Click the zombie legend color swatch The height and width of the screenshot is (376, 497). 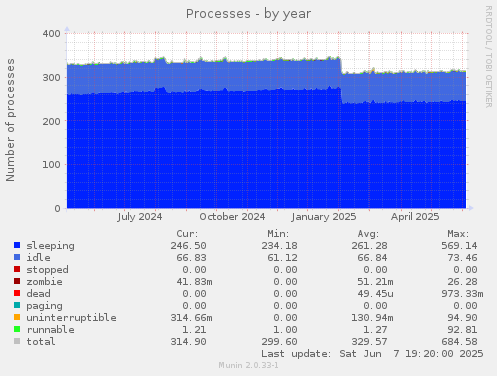17,281
